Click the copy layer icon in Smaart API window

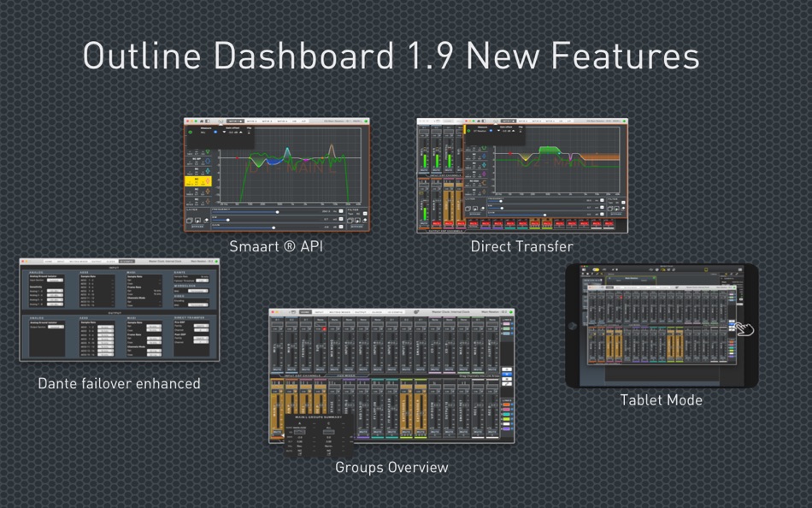[x=190, y=221]
